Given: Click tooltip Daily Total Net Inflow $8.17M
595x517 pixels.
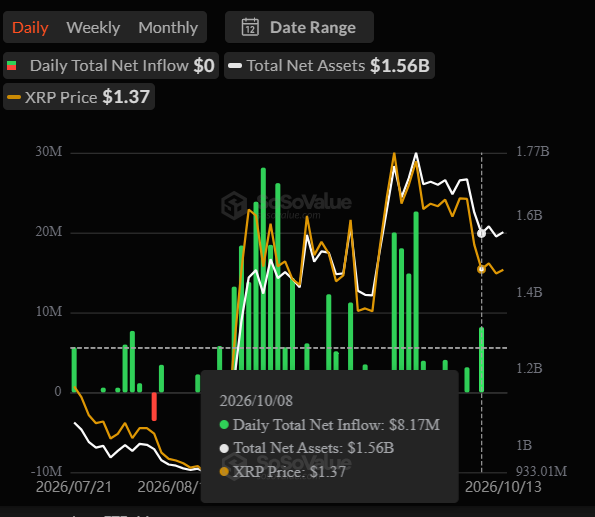Looking at the screenshot, I should pos(330,425).
